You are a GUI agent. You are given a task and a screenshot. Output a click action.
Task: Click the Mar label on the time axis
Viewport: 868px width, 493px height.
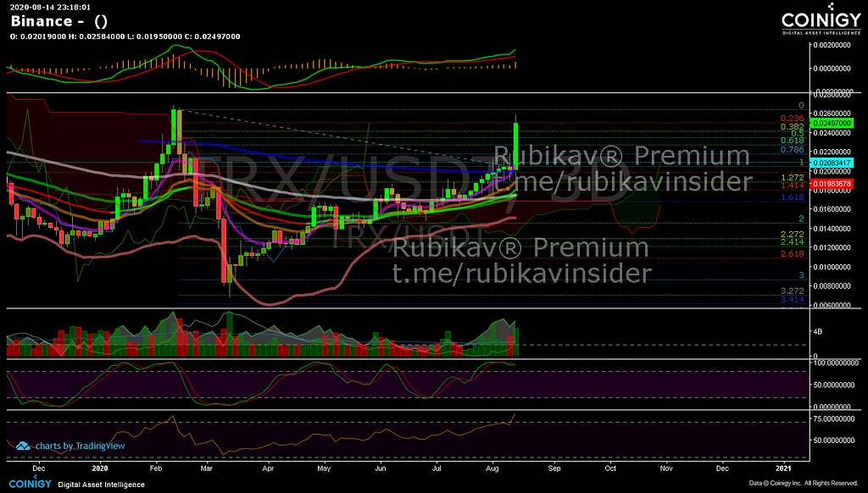pyautogui.click(x=207, y=468)
